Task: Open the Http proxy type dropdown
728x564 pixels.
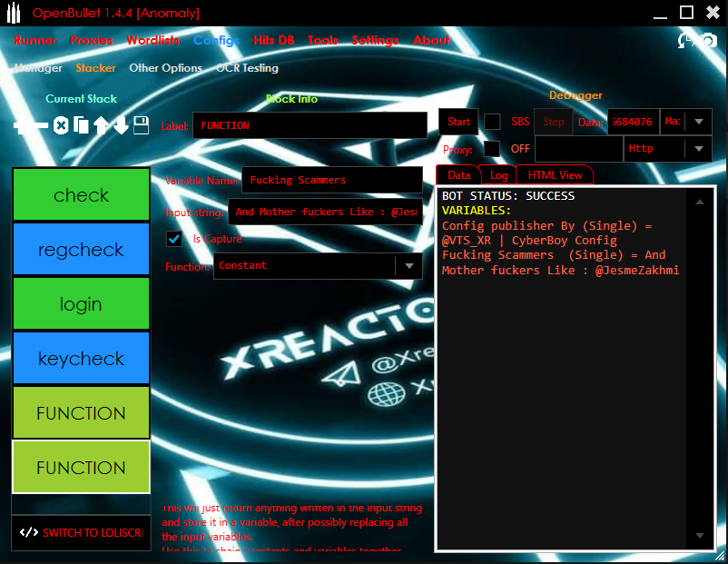Action: [668, 149]
